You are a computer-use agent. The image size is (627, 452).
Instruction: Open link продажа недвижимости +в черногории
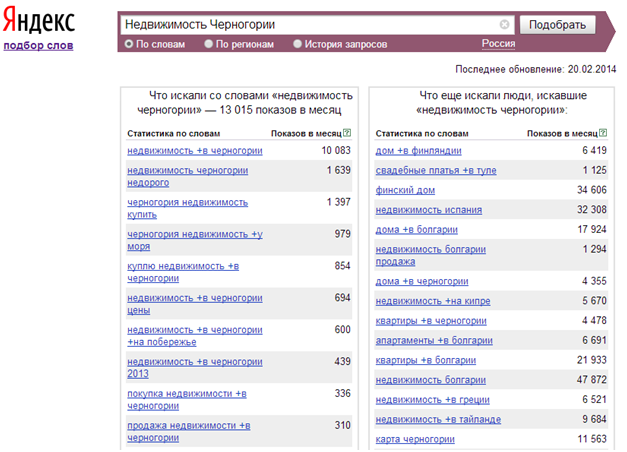[x=189, y=432]
